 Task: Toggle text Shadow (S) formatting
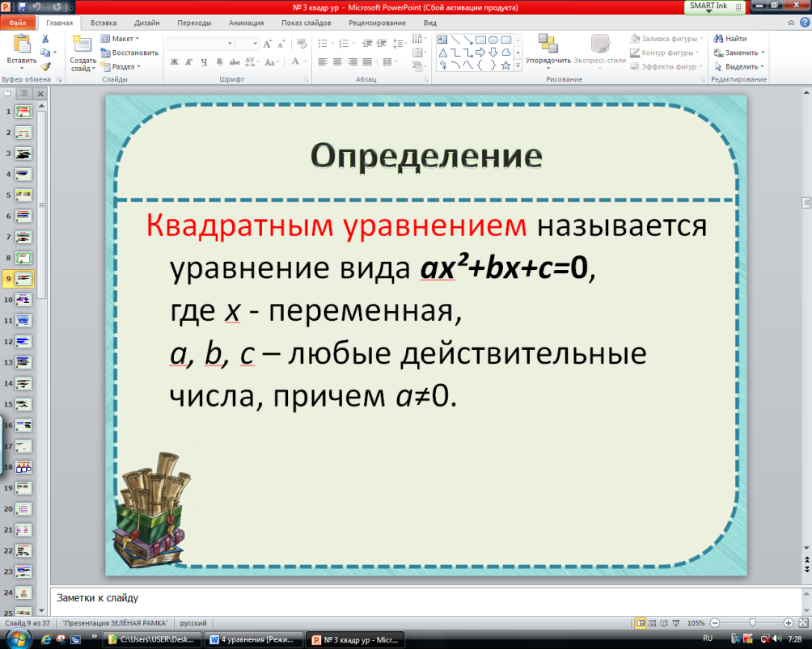pos(219,62)
